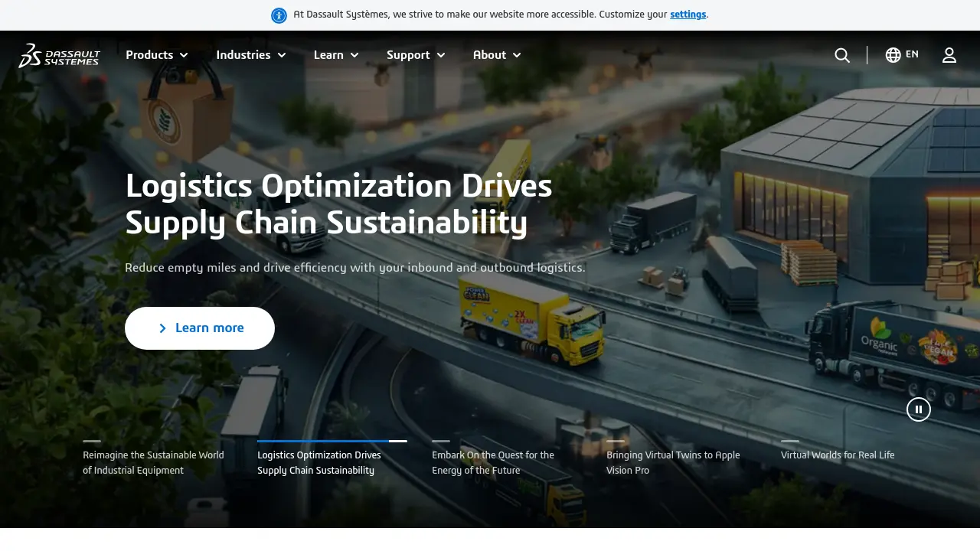Open the user account profile icon
The image size is (980, 551).
(949, 55)
